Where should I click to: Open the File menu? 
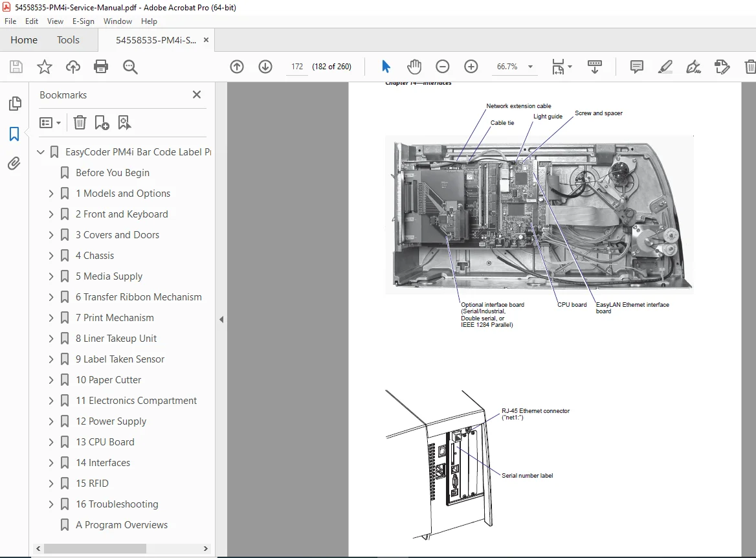pyautogui.click(x=10, y=21)
